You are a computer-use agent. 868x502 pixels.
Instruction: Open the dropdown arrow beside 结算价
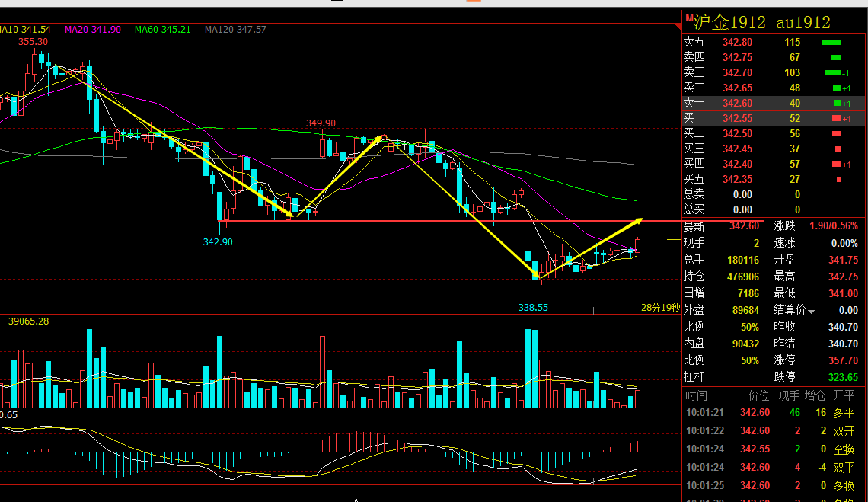[811, 312]
